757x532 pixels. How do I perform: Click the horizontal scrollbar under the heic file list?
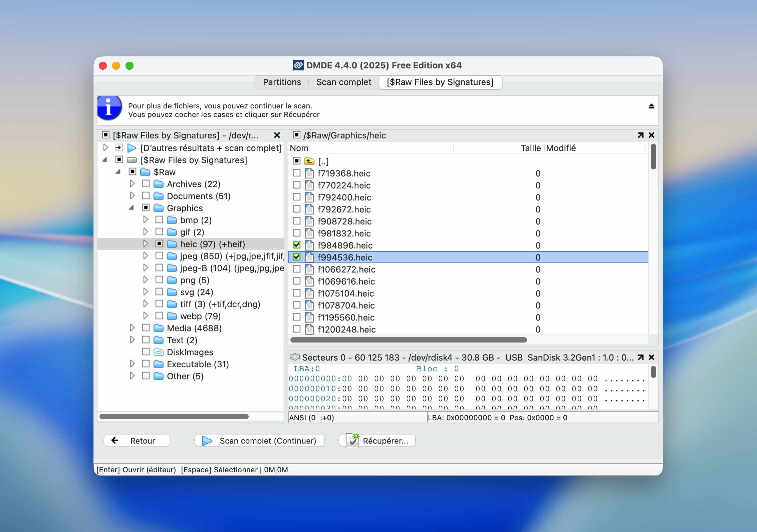coord(407,340)
